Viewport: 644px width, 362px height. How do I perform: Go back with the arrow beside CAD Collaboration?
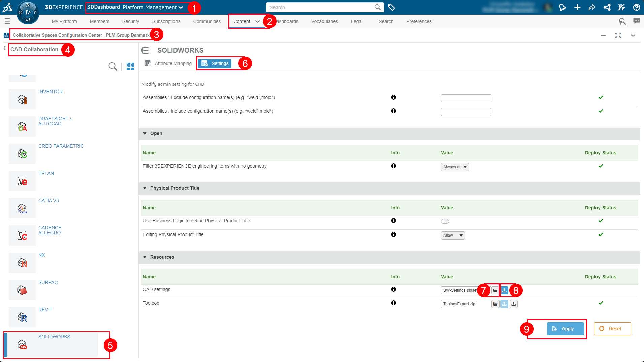point(5,48)
